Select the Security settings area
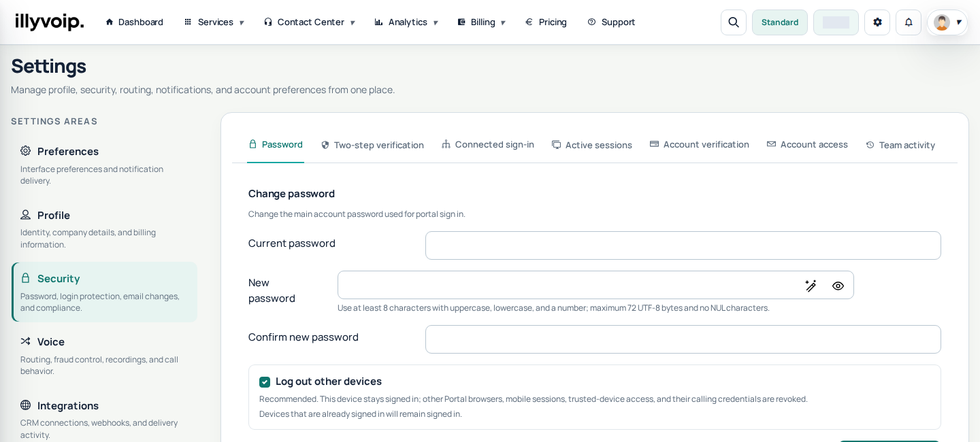Screen dimensions: 980x442 pyautogui.click(x=104, y=292)
